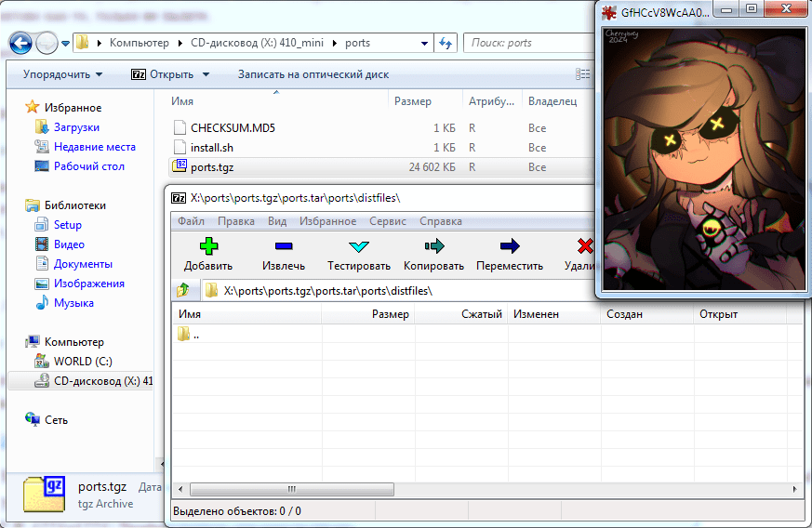Change the view using the view icon
812x528 pixels.
[582, 74]
